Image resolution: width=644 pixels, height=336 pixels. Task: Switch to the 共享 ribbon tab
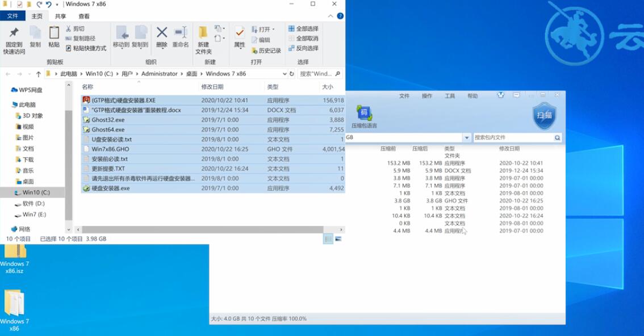(60, 16)
